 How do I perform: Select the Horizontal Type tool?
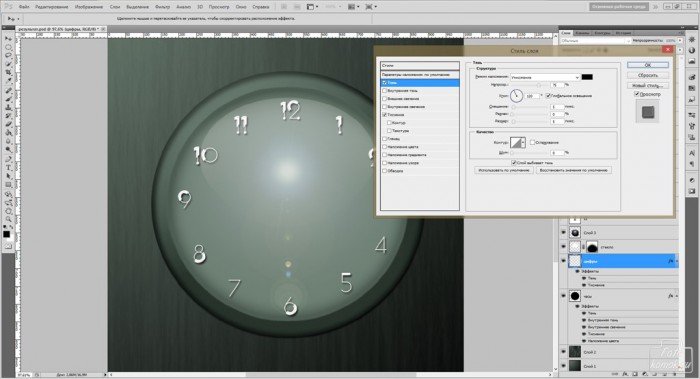pos(8,167)
